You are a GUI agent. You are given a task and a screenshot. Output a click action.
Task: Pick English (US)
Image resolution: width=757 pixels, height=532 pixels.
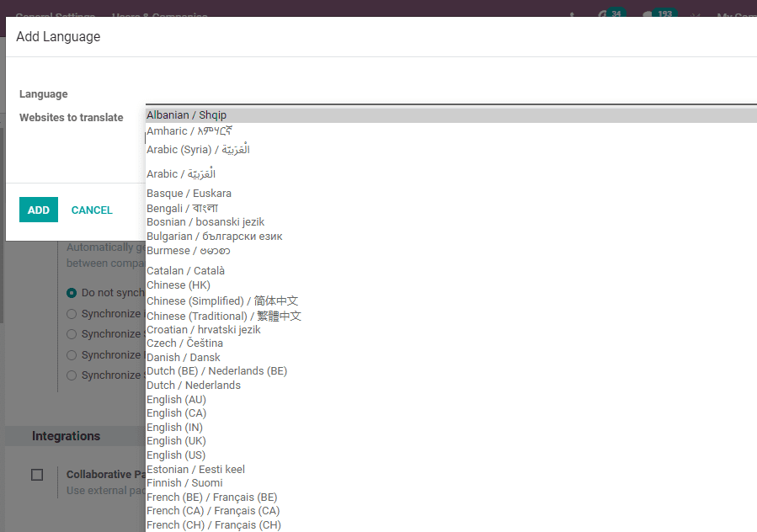[451, 455]
